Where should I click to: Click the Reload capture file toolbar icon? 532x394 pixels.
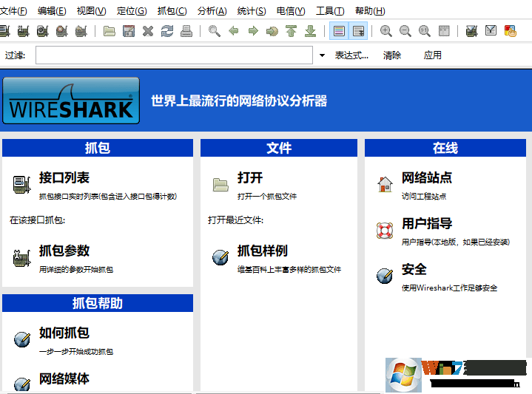[167, 31]
